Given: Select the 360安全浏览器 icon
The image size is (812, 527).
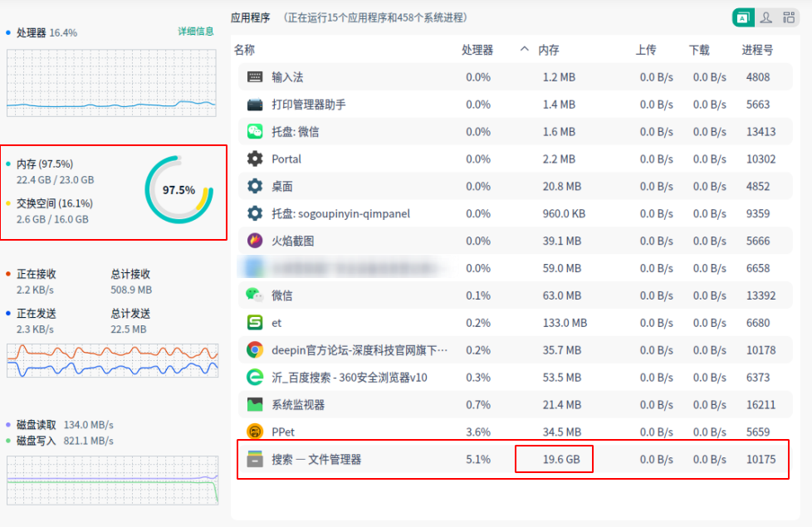Looking at the screenshot, I should pos(255,377).
